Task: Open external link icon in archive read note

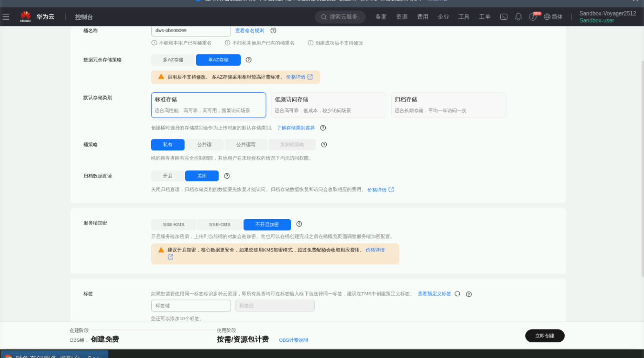Action: pos(391,190)
